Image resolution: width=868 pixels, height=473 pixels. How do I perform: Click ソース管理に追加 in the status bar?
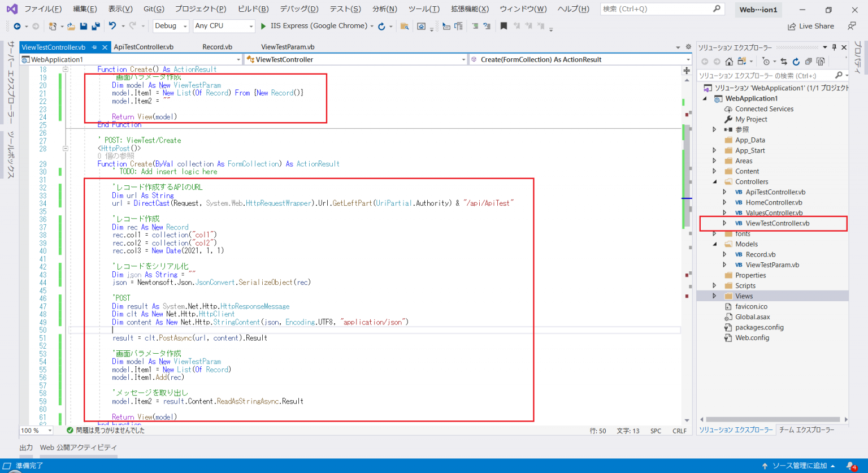click(801, 466)
